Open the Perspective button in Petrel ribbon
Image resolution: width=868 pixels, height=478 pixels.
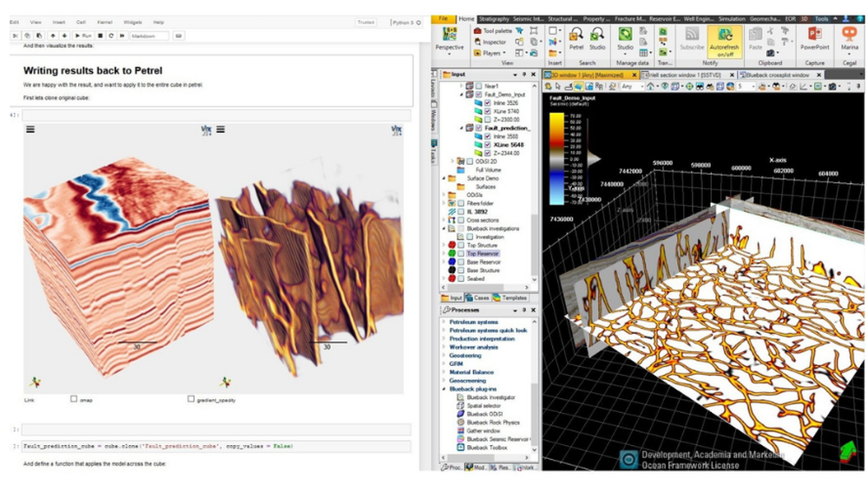[x=449, y=41]
